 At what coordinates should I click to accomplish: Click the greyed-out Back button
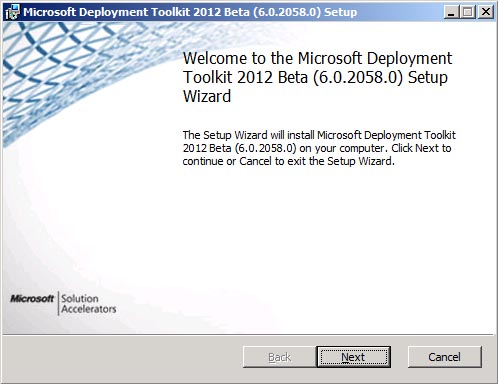tap(279, 357)
